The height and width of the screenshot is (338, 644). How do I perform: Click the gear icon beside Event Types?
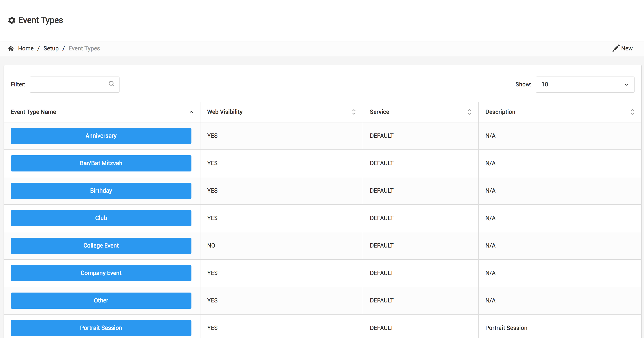click(11, 20)
